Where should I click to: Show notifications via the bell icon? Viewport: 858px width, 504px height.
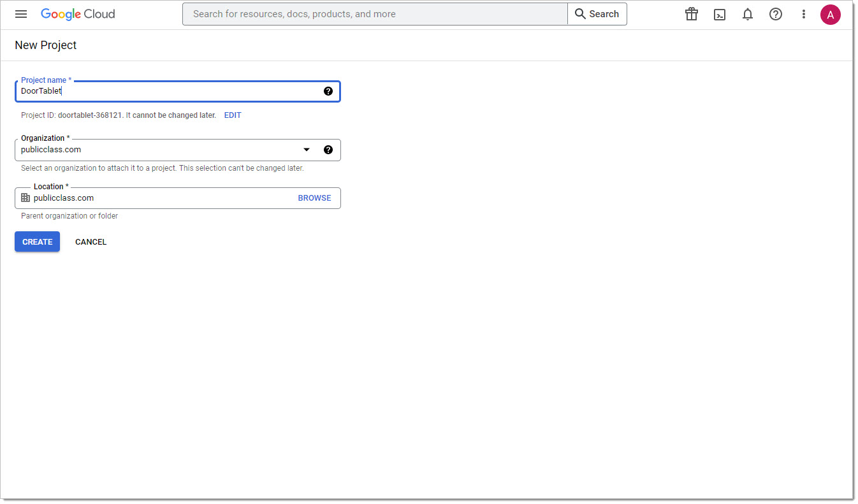(x=748, y=14)
